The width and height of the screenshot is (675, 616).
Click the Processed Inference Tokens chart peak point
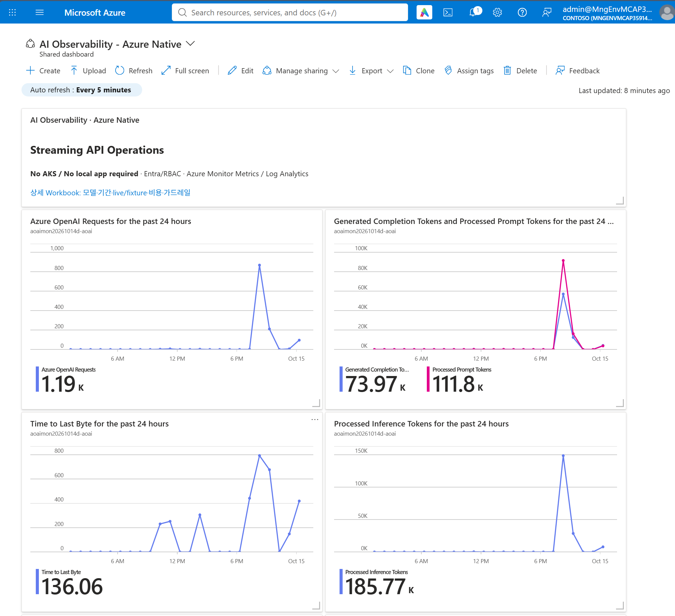point(563,456)
